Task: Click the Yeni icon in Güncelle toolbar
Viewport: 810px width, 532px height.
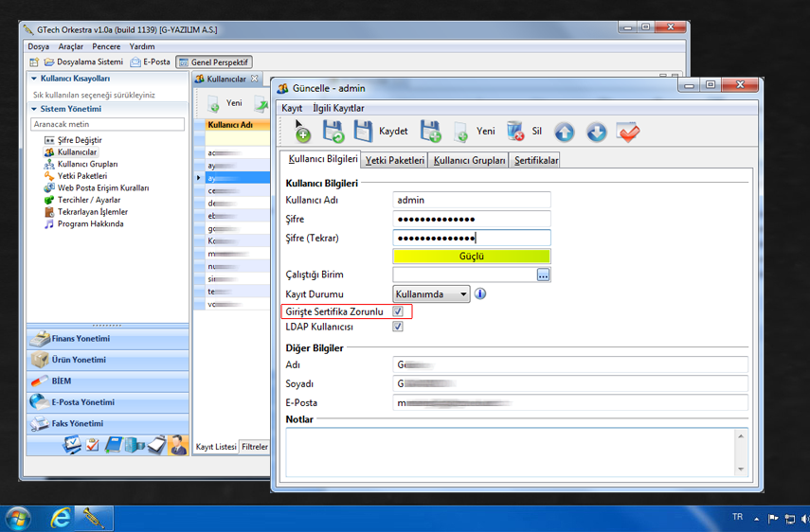Action: coord(461,132)
